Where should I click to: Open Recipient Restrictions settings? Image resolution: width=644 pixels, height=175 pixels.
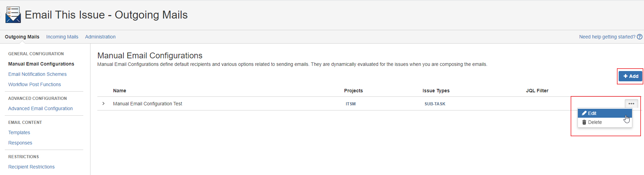[x=32, y=167]
